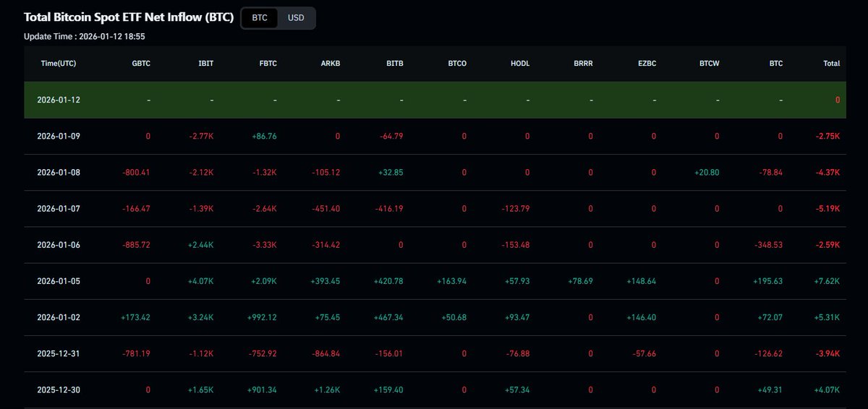Screen dimensions: 868x409
Task: Click the -4.37K total value
Action: pyautogui.click(x=827, y=173)
